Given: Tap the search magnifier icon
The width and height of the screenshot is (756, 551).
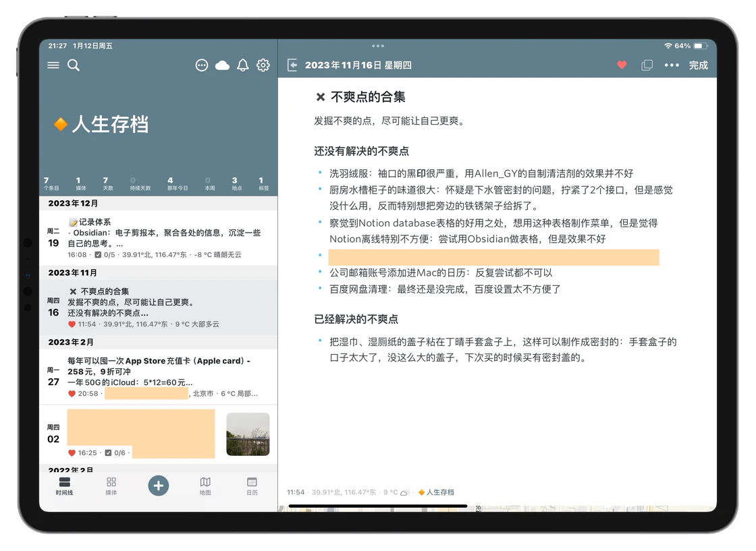Looking at the screenshot, I should pyautogui.click(x=74, y=65).
